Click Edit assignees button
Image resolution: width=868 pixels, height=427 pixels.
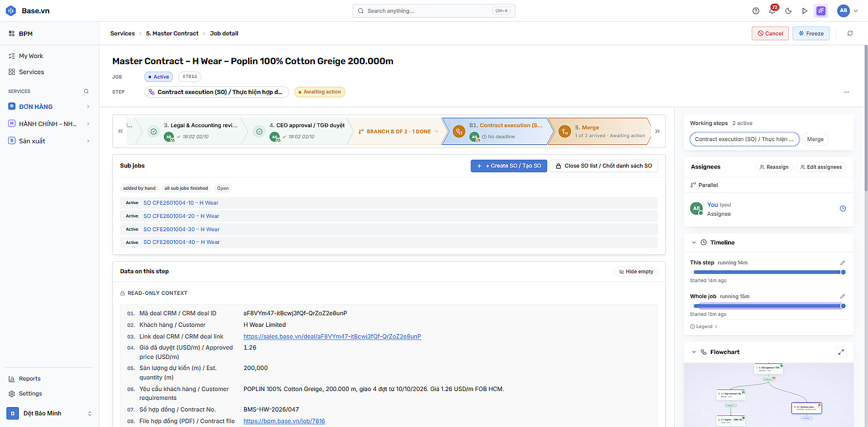[821, 167]
